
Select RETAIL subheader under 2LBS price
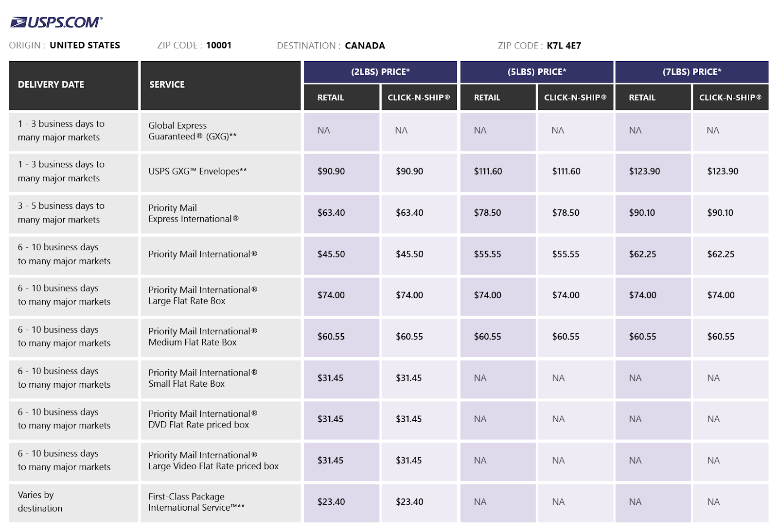tap(331, 98)
